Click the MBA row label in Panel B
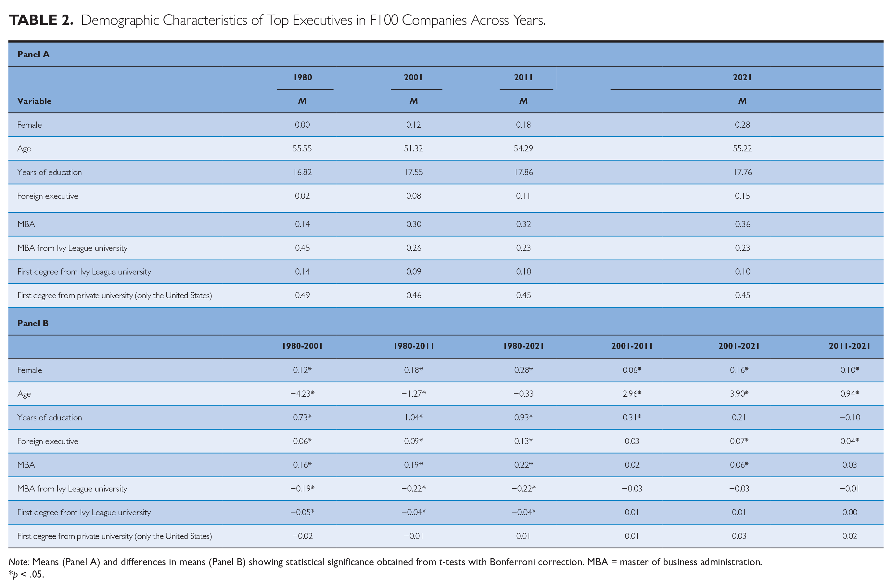 coord(26,465)
